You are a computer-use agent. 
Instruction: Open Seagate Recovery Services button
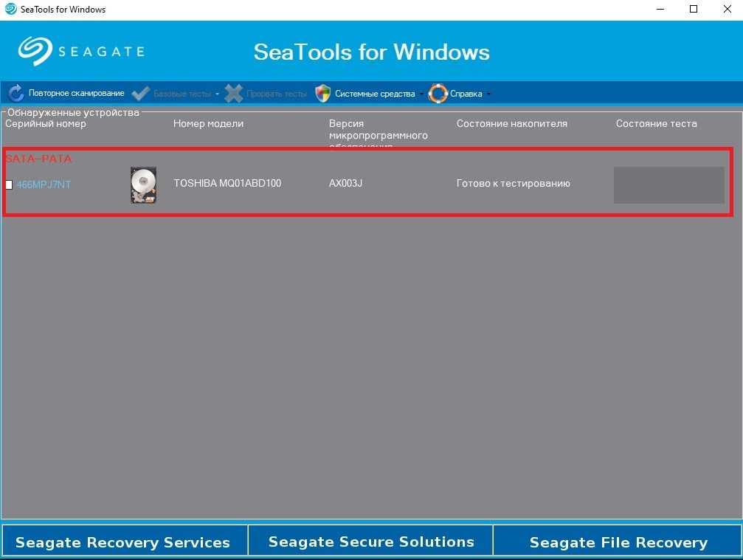coord(124,540)
